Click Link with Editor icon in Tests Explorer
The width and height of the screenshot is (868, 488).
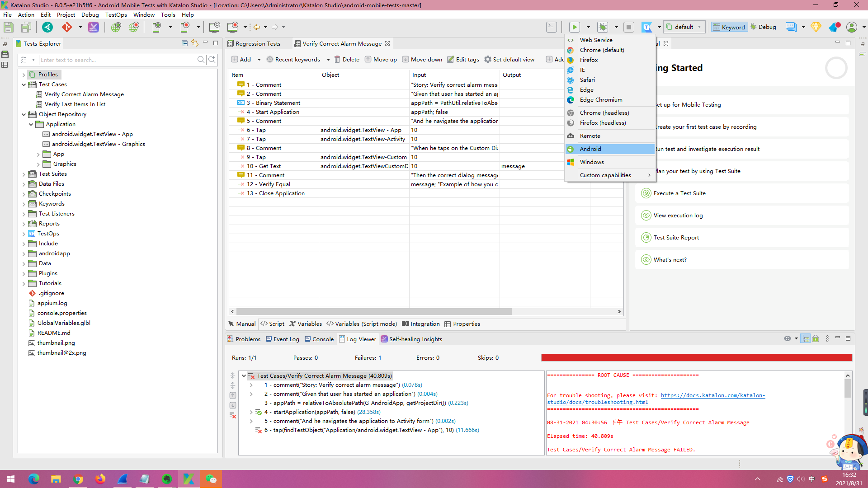pyautogui.click(x=195, y=43)
